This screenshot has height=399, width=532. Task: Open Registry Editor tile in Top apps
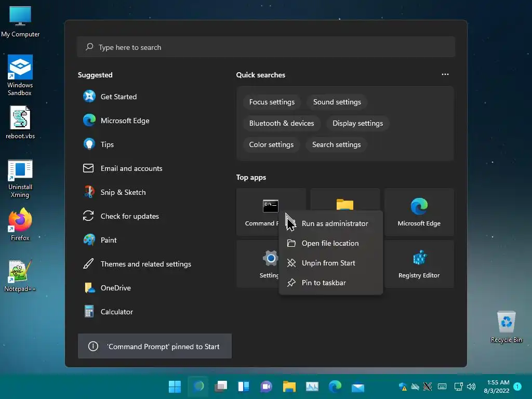point(419,264)
